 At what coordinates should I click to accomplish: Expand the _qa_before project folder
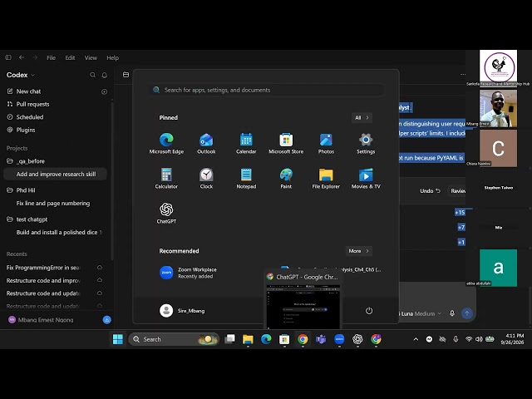click(31, 161)
